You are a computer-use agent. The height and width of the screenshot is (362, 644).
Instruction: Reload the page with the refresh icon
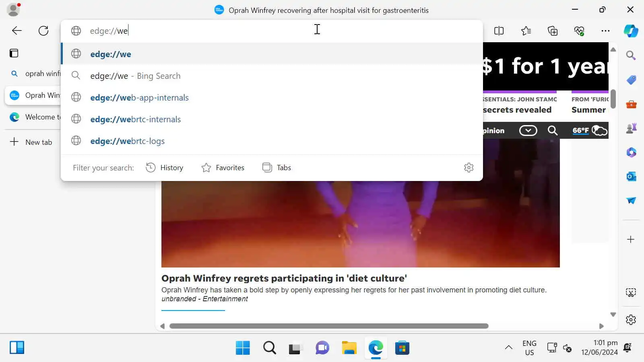[x=43, y=31]
